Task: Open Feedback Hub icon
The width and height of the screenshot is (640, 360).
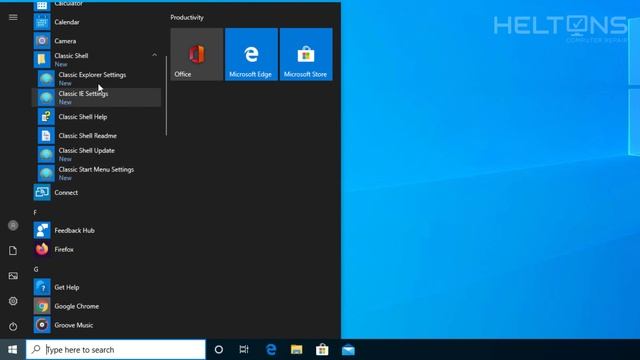Action: pos(42,230)
